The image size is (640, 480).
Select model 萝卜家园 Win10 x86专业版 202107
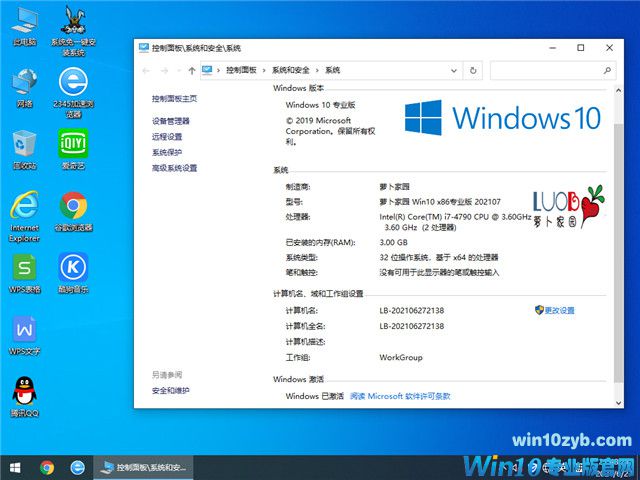point(440,202)
